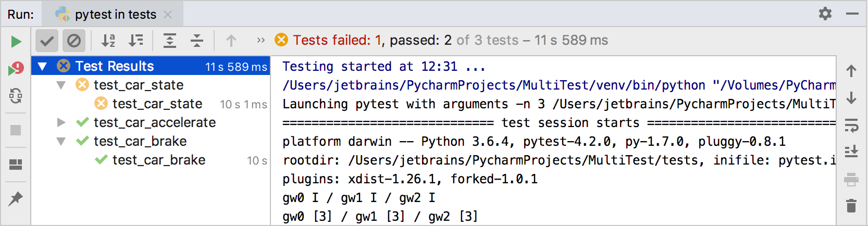Image resolution: width=868 pixels, height=226 pixels.
Task: Toggle Show Passed tests filter
Action: click(47, 41)
